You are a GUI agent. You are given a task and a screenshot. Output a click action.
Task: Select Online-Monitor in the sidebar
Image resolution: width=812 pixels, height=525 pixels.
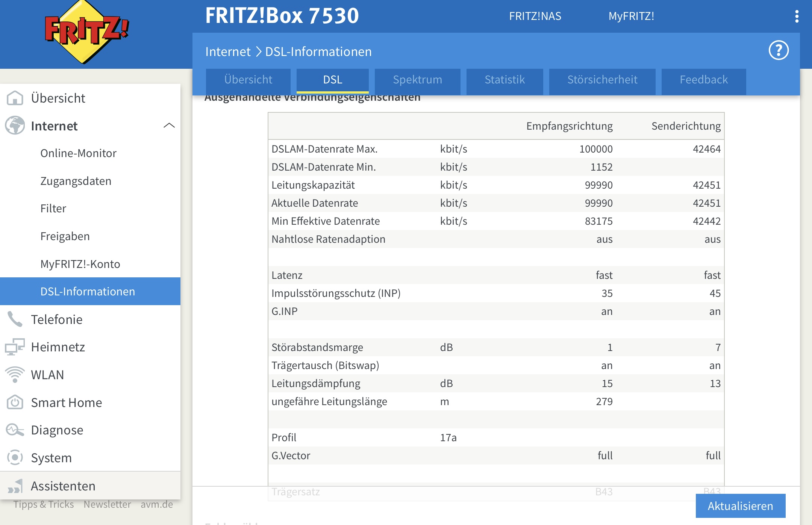tap(78, 153)
